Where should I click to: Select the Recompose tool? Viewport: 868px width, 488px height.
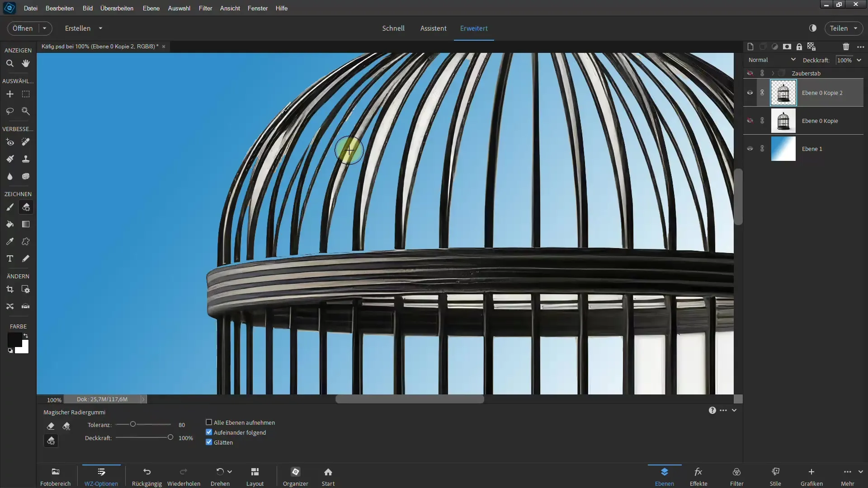pyautogui.click(x=26, y=289)
